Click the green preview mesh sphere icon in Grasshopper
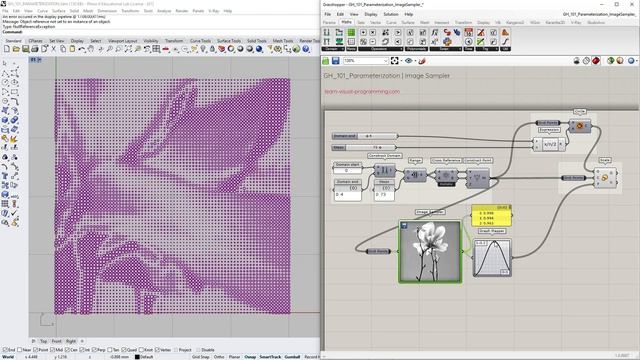Image resolution: width=640 pixels, height=360 pixels. click(x=611, y=61)
